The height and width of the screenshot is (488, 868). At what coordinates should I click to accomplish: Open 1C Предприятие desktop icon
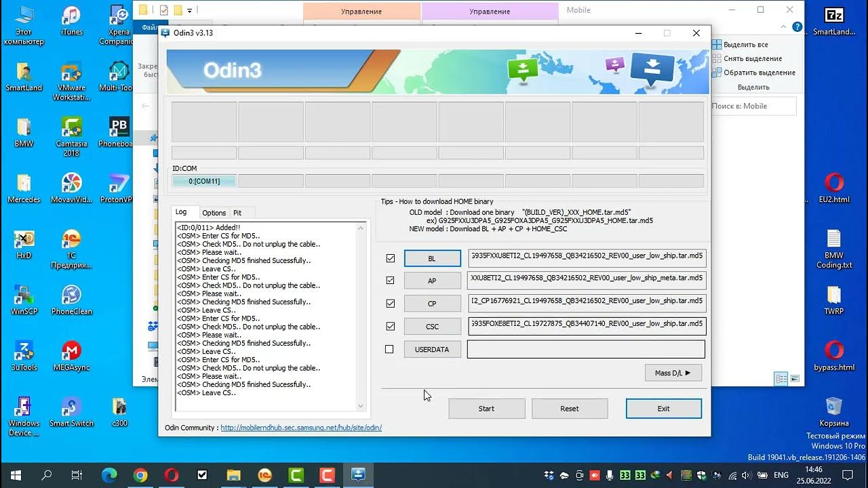pyautogui.click(x=71, y=249)
